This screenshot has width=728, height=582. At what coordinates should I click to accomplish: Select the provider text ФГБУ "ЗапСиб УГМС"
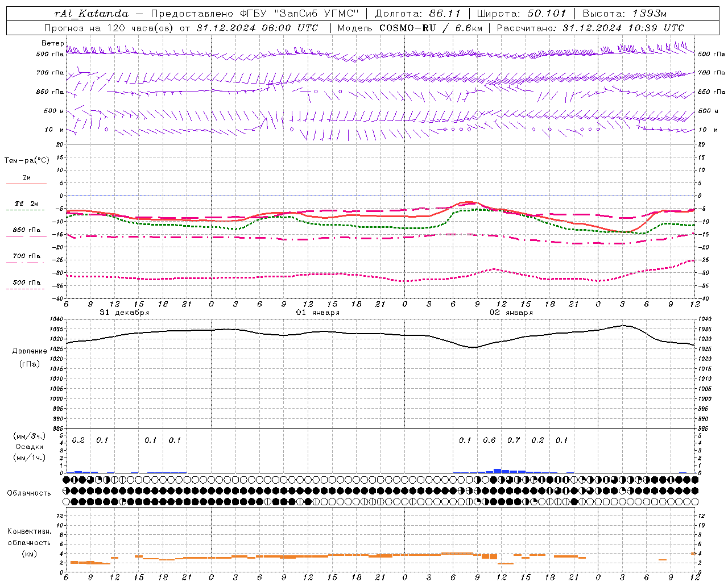(x=300, y=14)
